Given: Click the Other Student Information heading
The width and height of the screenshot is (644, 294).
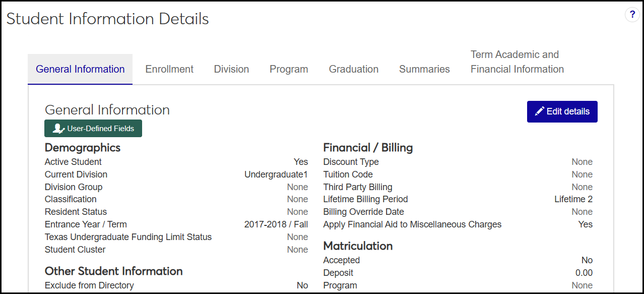Looking at the screenshot, I should (x=113, y=271).
